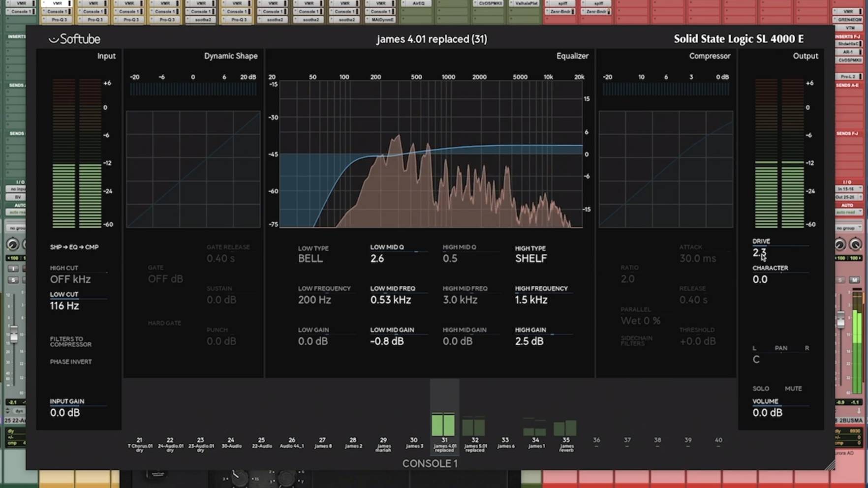Click the High Mid Q 0.5 value
Viewport: 868px width, 488px height.
click(450, 258)
